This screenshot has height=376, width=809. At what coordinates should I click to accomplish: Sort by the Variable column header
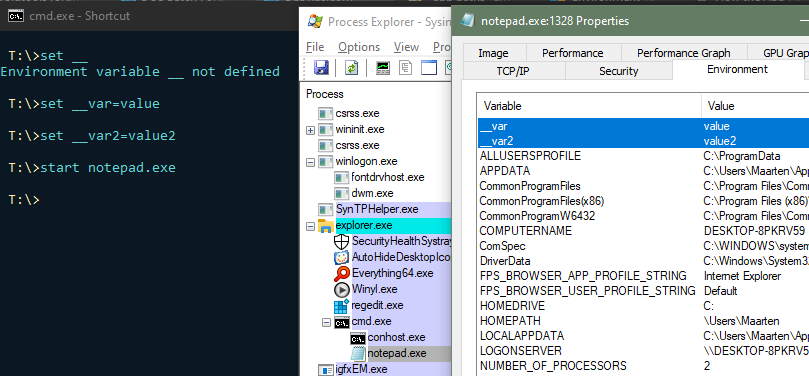pos(589,106)
